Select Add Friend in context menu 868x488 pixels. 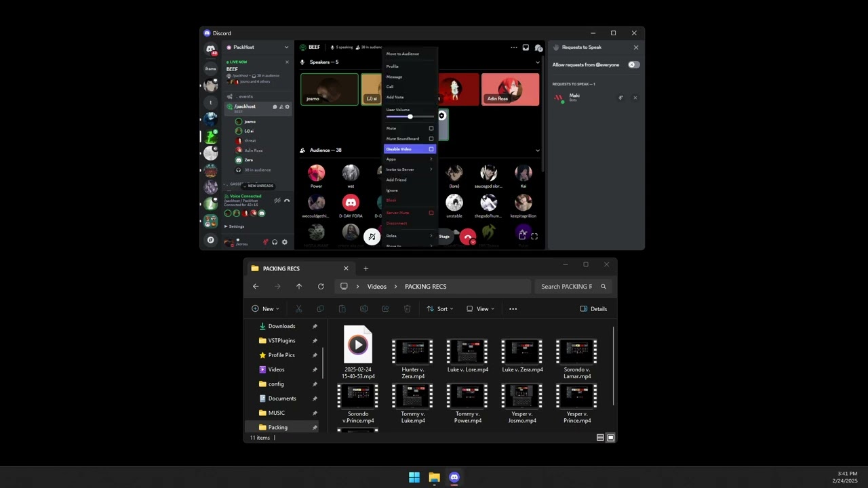click(410, 180)
